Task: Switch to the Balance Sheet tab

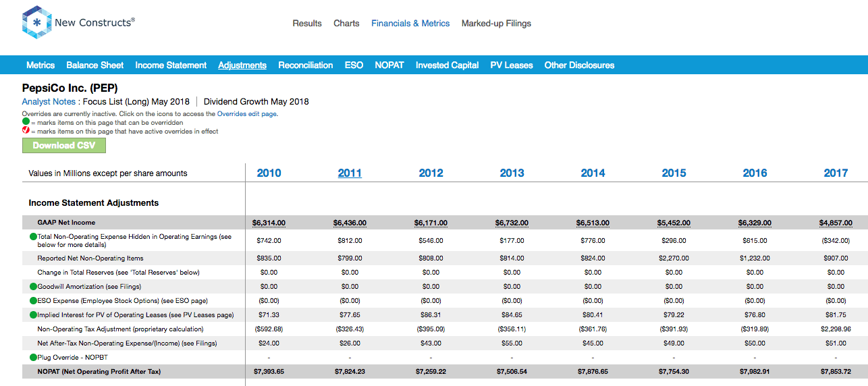Action: 95,65
